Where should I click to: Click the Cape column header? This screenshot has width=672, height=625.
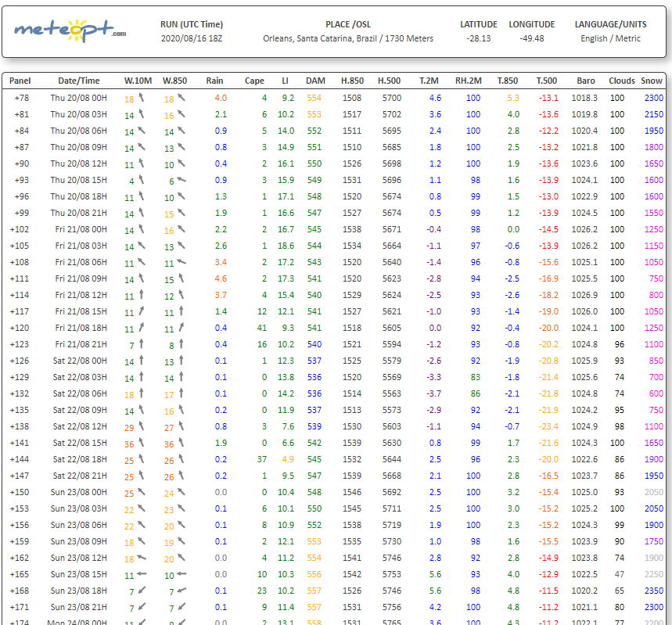254,81
